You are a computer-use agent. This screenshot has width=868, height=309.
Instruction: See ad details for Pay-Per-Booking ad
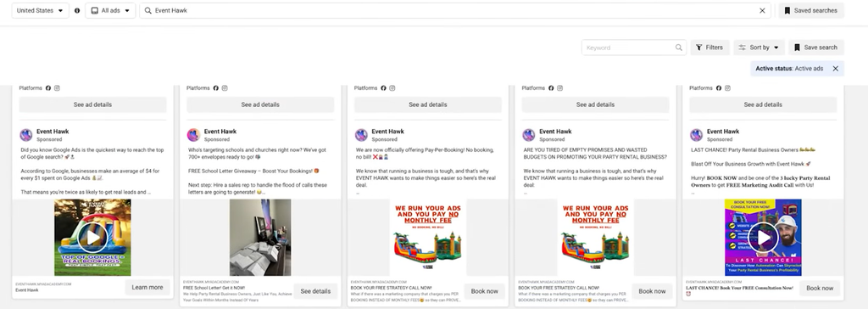coord(428,104)
